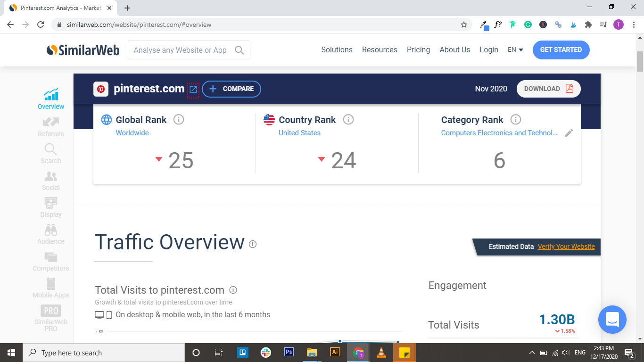Open the Solutions menu
This screenshot has width=644, height=362.
click(x=337, y=50)
